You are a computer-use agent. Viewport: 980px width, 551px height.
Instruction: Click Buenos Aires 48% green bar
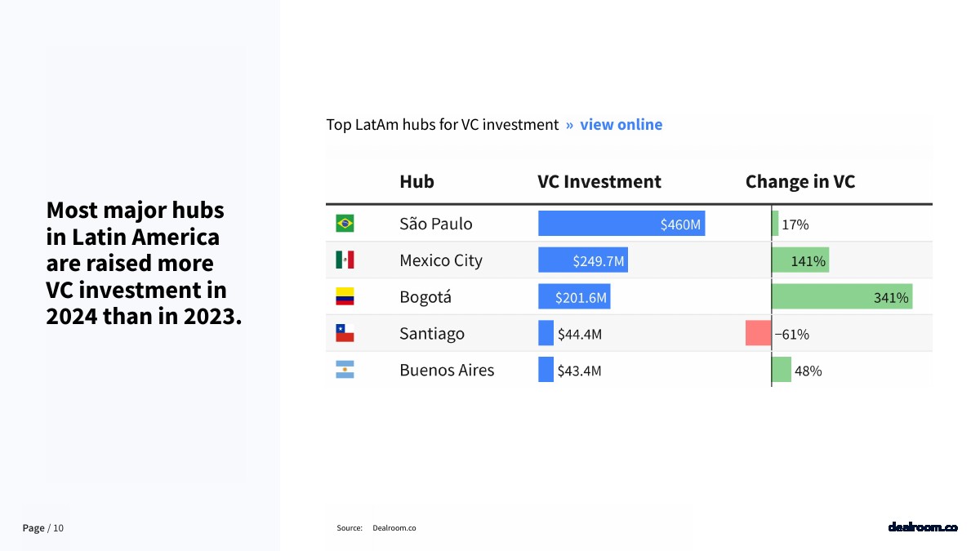tap(782, 371)
